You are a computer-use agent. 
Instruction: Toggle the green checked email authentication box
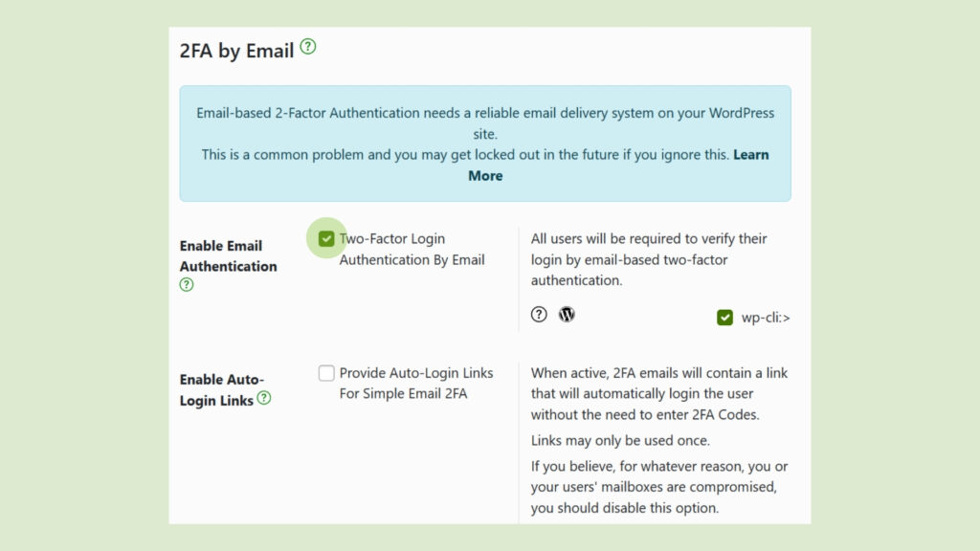coord(326,237)
